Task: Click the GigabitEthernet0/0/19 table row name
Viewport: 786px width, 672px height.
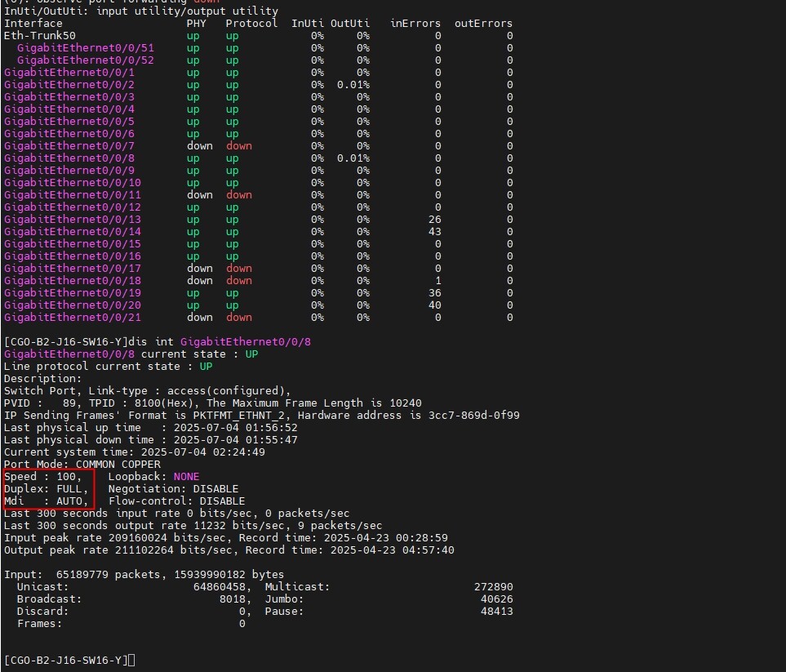Action: 72,293
